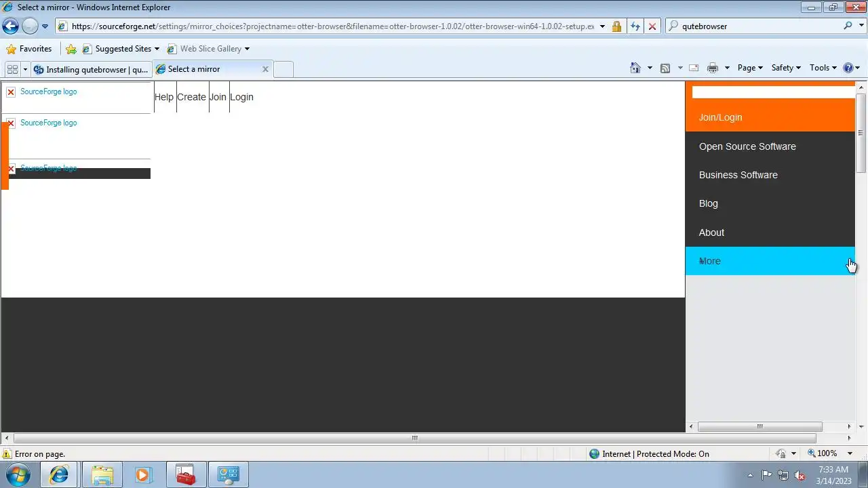Click the muted volume tray icon
The height and width of the screenshot is (488, 868).
click(800, 475)
